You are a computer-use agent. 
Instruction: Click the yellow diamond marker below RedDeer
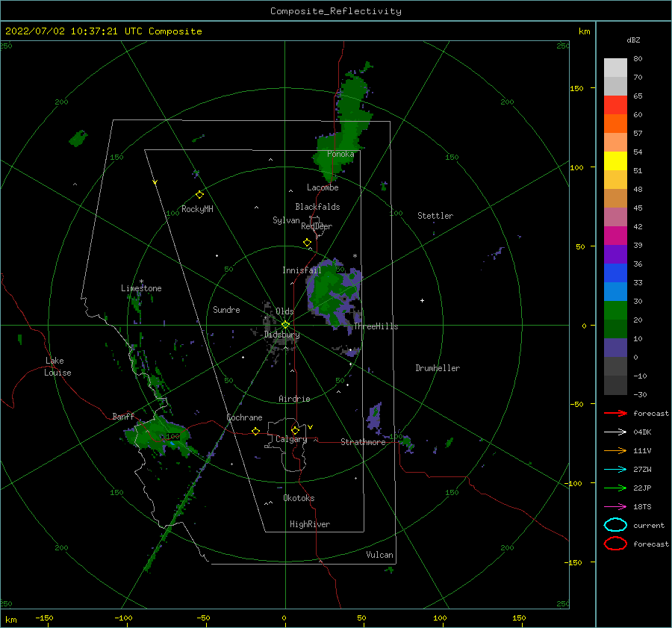pyautogui.click(x=307, y=243)
